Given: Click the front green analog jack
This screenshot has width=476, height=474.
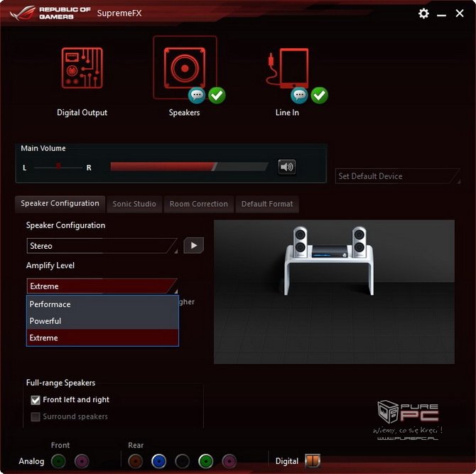Looking at the screenshot, I should click(58, 461).
